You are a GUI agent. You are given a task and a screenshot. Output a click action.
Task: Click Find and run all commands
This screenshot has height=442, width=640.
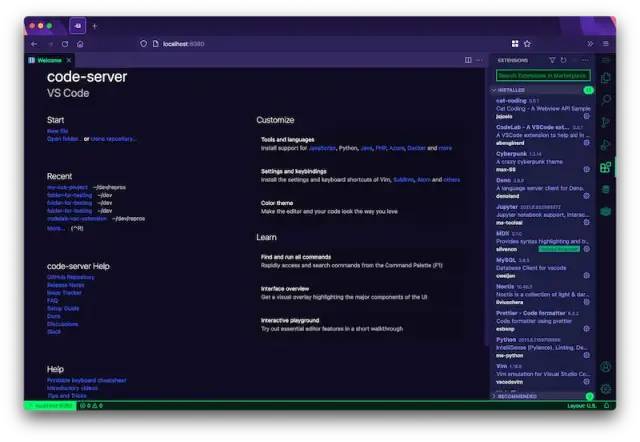click(x=361, y=261)
